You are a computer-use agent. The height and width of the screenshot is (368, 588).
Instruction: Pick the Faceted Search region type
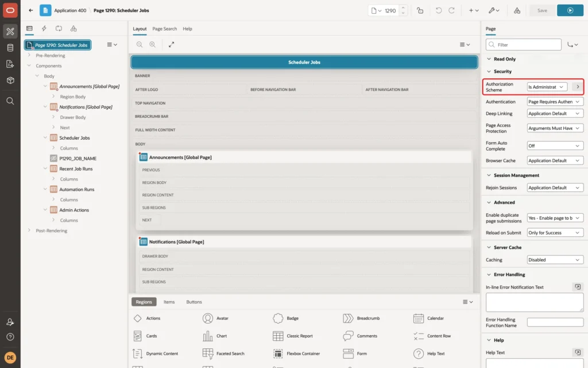point(223,354)
